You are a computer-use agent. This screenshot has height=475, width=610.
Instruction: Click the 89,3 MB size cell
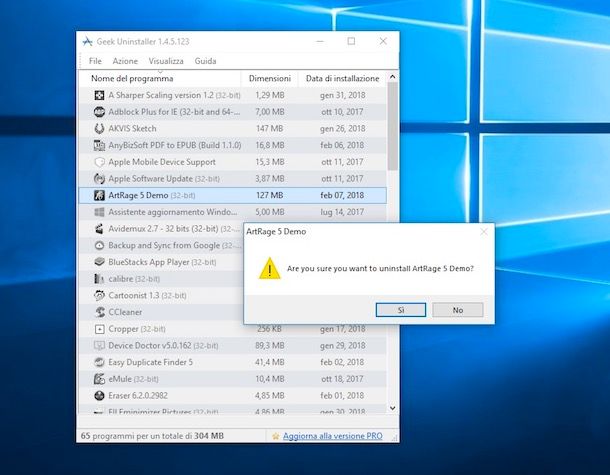(x=270, y=345)
